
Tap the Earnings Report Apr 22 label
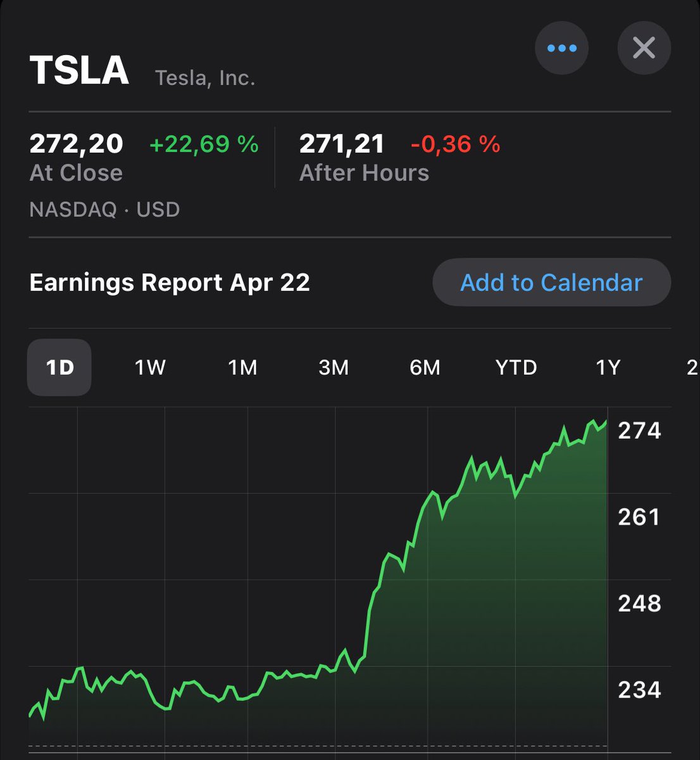click(x=170, y=282)
